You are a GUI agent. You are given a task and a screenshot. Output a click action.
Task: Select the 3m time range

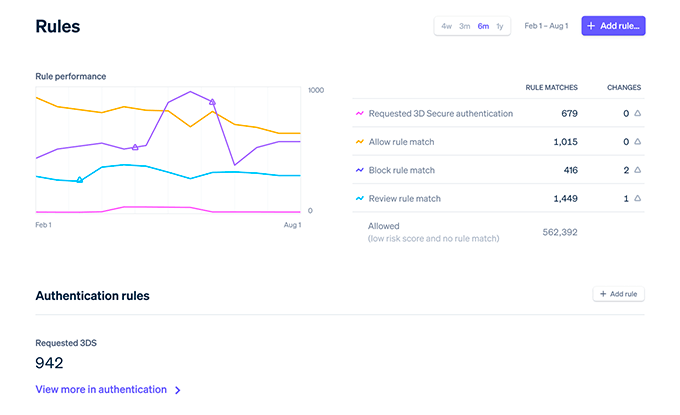(464, 26)
